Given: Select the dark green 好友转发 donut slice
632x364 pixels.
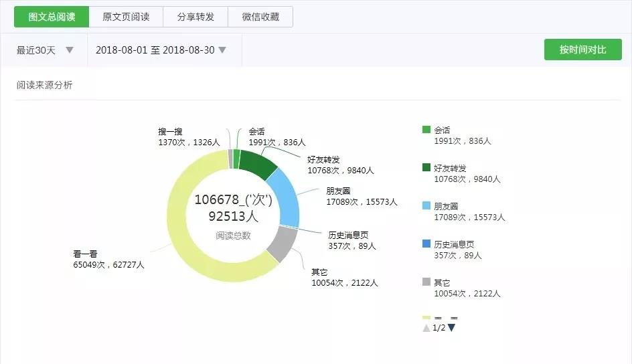Looking at the screenshot, I should [x=258, y=164].
